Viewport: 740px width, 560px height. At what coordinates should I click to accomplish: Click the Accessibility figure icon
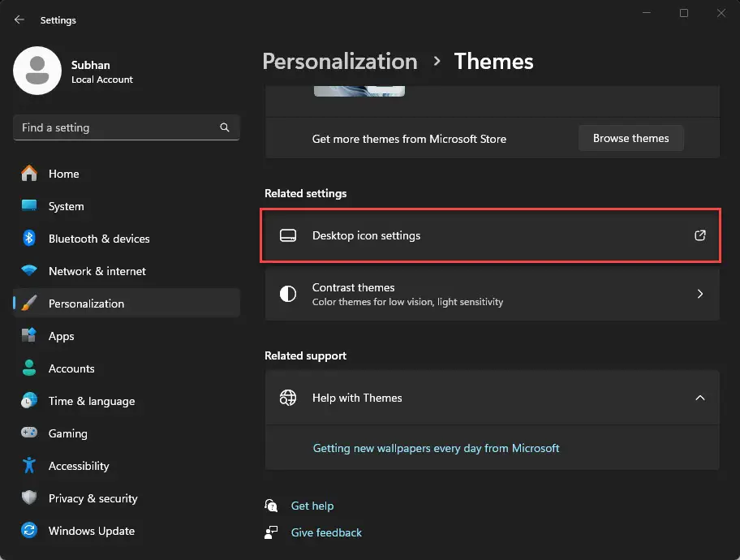[x=29, y=466]
